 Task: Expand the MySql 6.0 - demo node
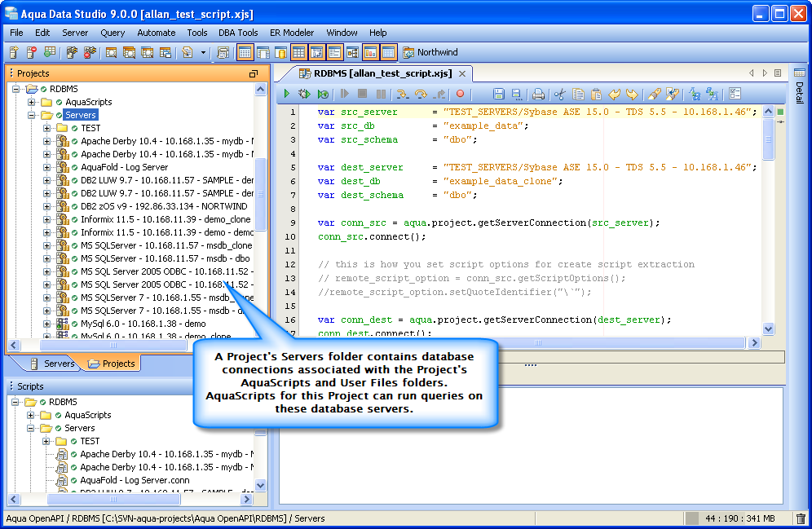tap(46, 324)
